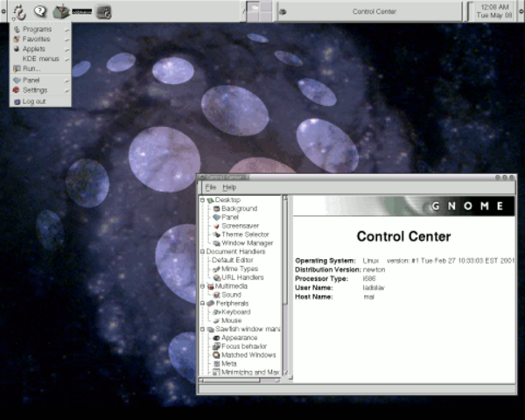Click the tree's vertical scrollbar thumb
The width and height of the screenshot is (525, 420).
285,253
